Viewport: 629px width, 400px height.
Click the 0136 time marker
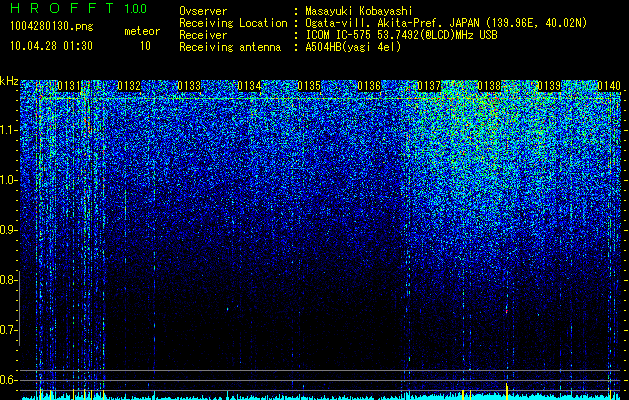coord(369,86)
